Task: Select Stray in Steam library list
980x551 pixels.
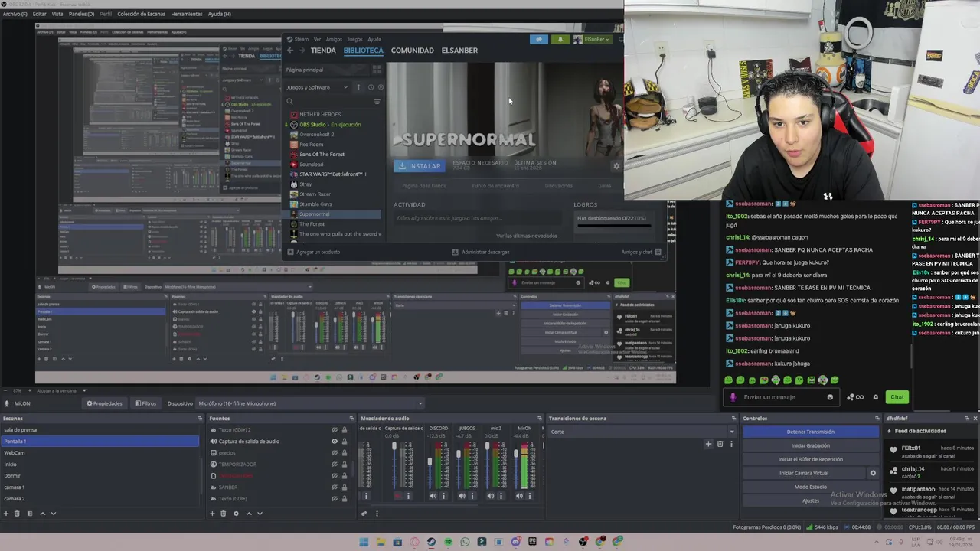Action: pyautogui.click(x=305, y=184)
